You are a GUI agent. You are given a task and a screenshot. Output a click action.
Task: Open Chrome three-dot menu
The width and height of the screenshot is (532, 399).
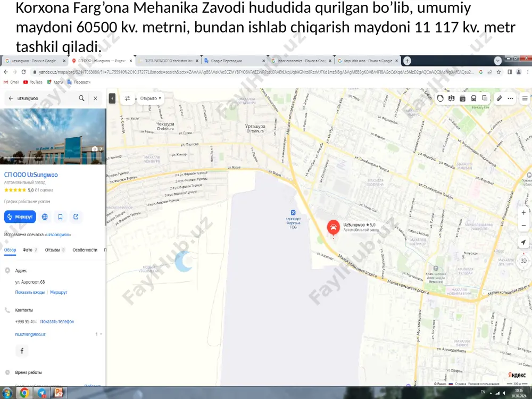click(x=528, y=72)
